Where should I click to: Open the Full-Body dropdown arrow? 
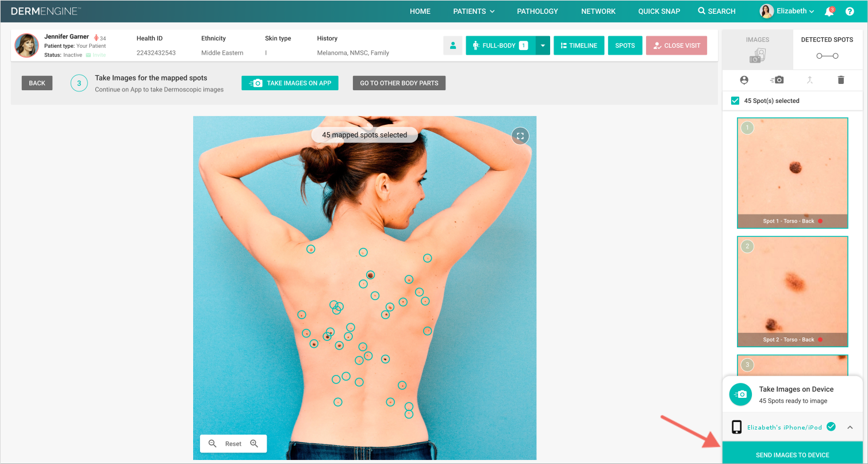[x=543, y=45]
